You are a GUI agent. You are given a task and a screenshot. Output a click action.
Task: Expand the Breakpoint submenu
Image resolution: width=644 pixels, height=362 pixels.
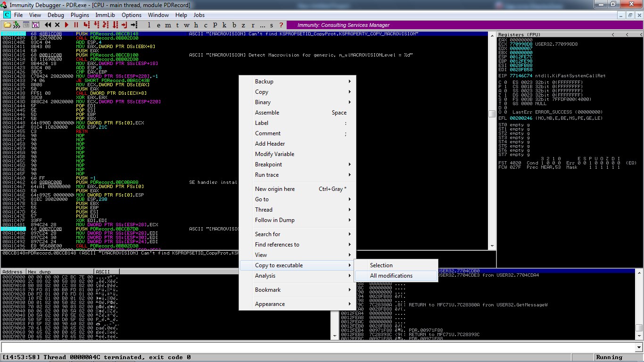coord(297,165)
